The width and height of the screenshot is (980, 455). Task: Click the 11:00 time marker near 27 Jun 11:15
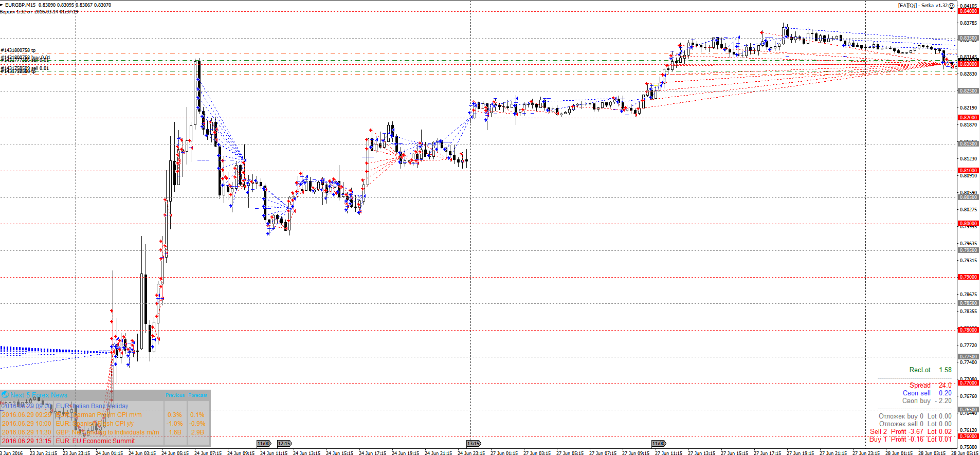click(659, 443)
